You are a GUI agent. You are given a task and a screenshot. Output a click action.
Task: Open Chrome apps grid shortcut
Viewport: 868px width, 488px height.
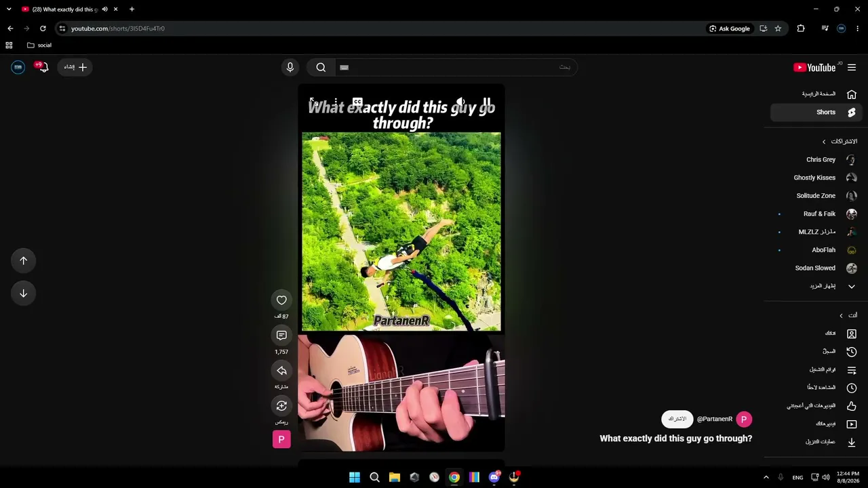(x=9, y=45)
